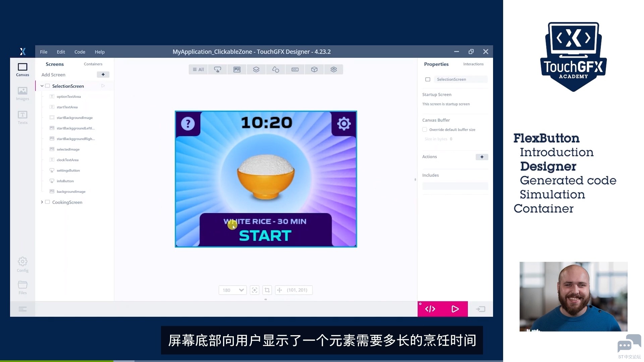644x362 pixels.
Task: Switch to the Interactions tab
Action: coord(473,64)
